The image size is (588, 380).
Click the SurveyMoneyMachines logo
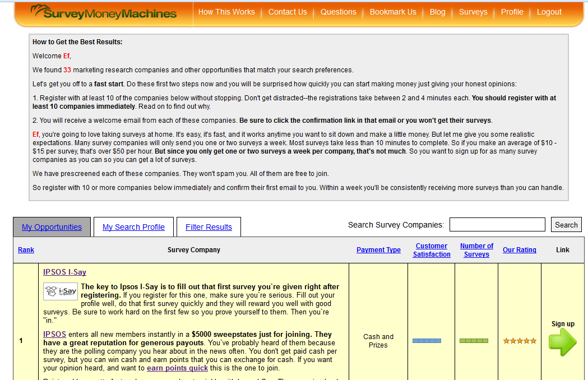104,12
